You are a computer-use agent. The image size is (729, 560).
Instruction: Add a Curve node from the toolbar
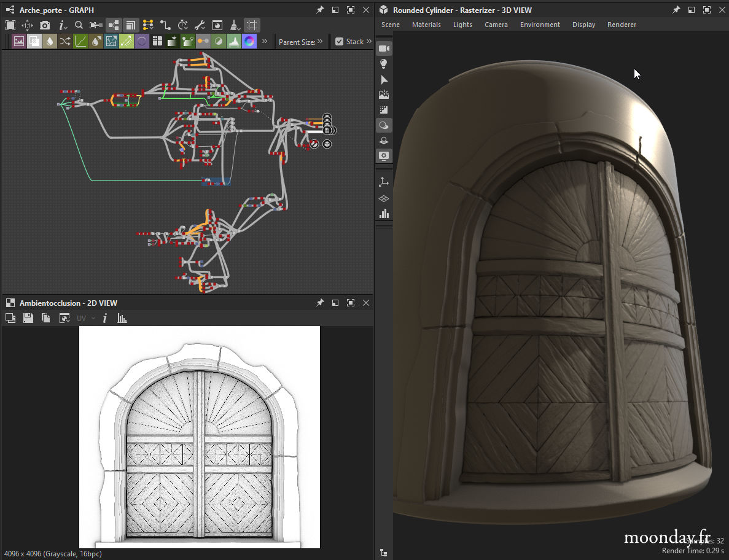[x=80, y=42]
